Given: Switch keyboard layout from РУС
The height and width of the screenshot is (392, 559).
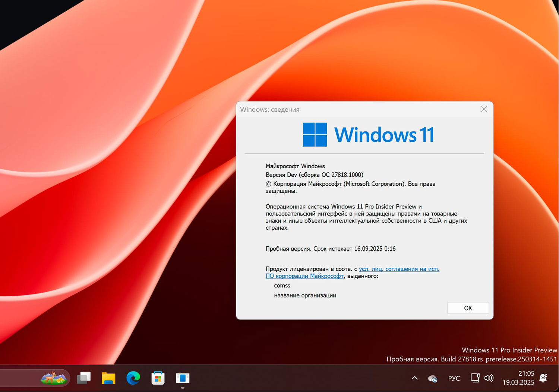Looking at the screenshot, I should (x=454, y=378).
